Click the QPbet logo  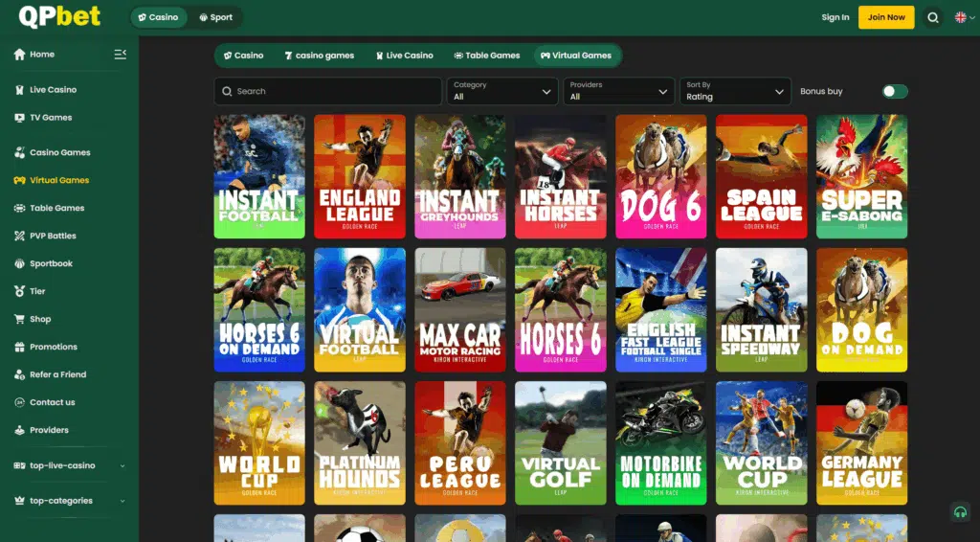[x=59, y=17]
